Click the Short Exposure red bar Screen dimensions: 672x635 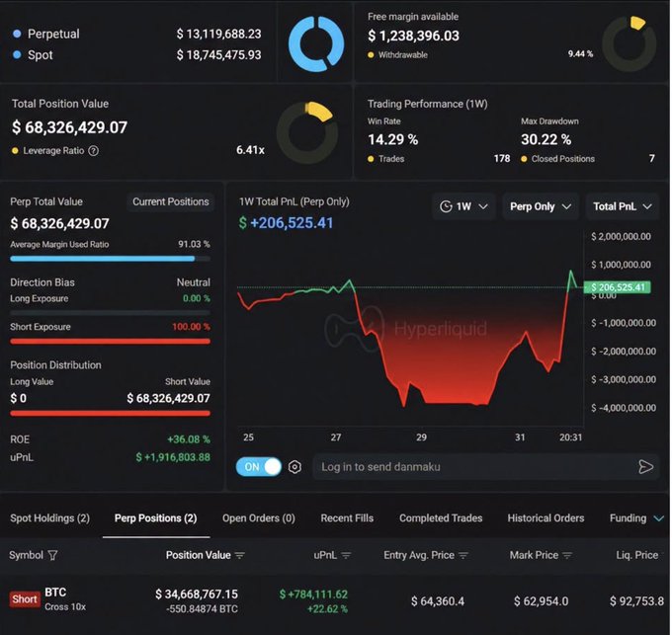[x=110, y=342]
